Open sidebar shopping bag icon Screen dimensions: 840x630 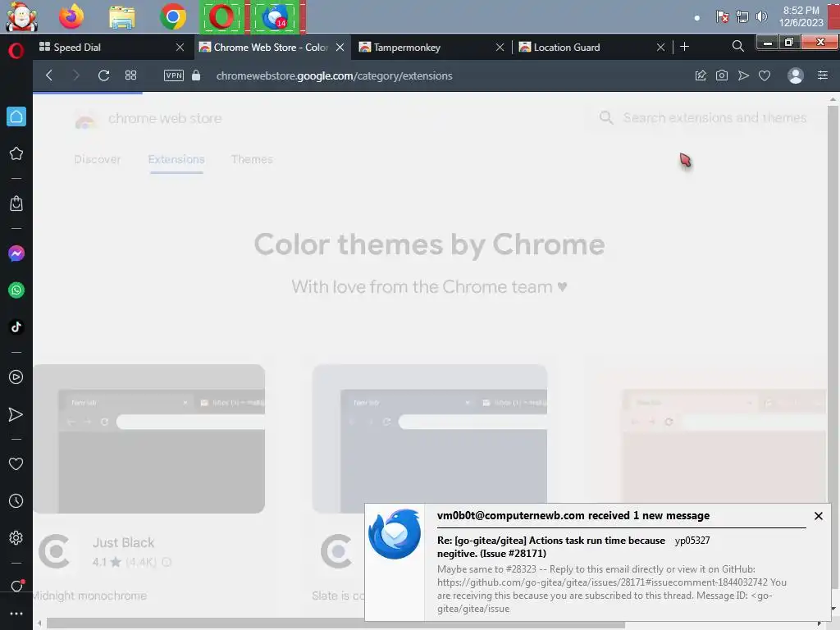16,203
